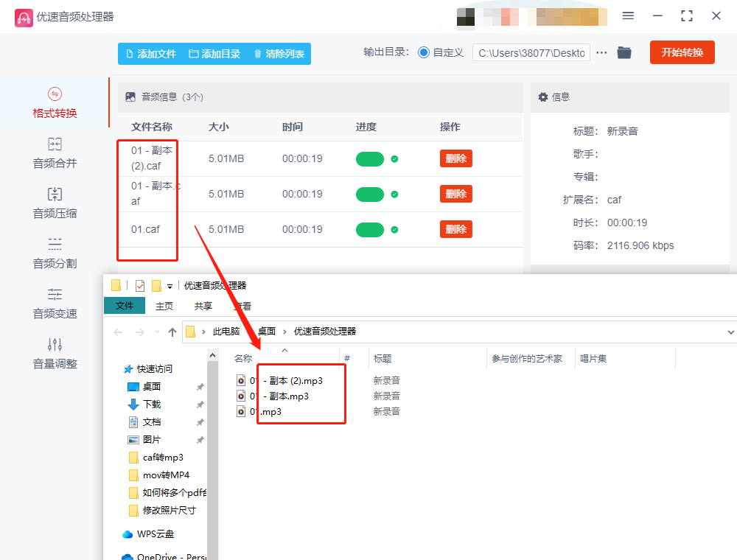The height and width of the screenshot is (560, 737).
Task: Open the app settings hamburger menu
Action: coord(629,15)
